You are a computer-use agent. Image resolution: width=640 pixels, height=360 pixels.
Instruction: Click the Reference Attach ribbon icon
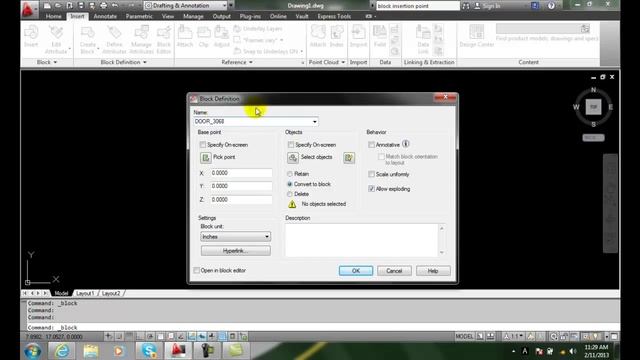[185, 33]
